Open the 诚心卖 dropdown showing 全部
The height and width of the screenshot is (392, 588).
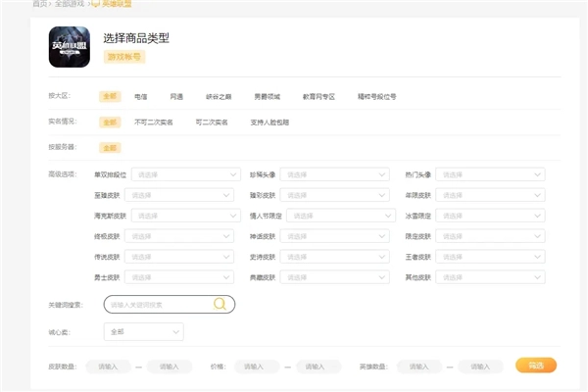click(x=143, y=332)
